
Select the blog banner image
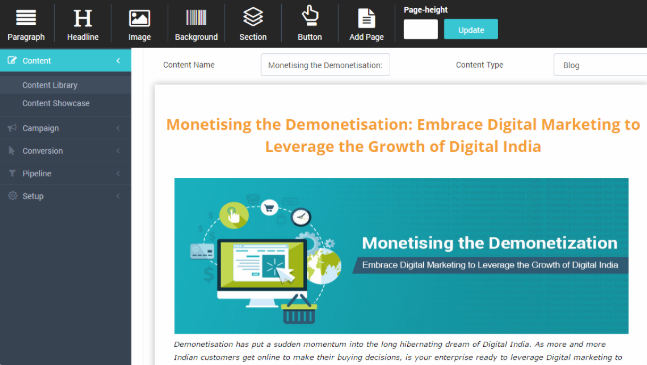401,256
